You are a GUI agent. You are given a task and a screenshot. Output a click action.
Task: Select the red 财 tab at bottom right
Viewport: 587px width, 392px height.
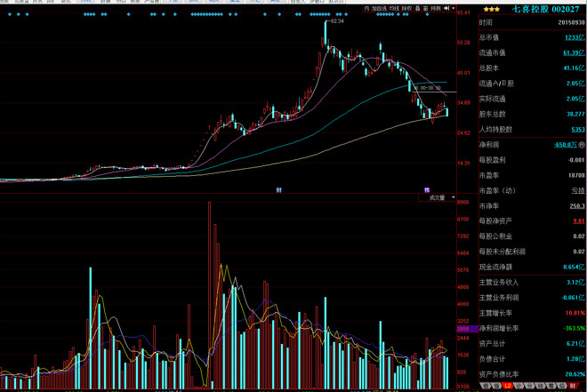(573, 386)
